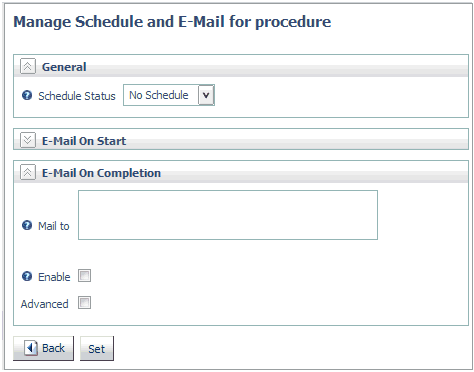474x372 pixels.
Task: Click the Back button's arrow icon
Action: pyautogui.click(x=31, y=348)
